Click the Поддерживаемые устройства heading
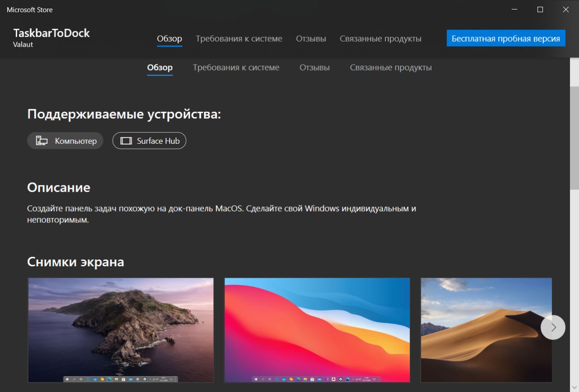The height and width of the screenshot is (392, 579). (x=124, y=114)
